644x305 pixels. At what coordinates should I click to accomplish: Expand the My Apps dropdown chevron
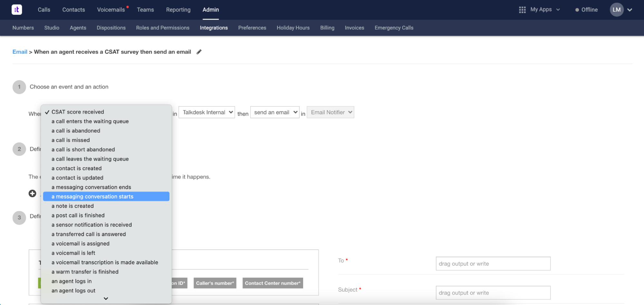click(558, 10)
